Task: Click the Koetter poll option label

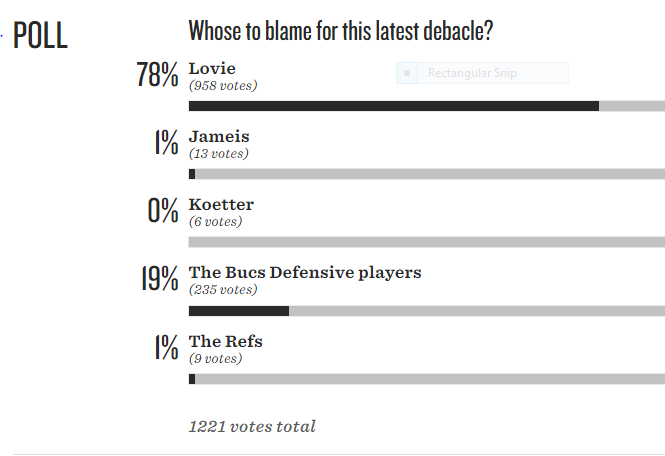Action: coord(221,204)
